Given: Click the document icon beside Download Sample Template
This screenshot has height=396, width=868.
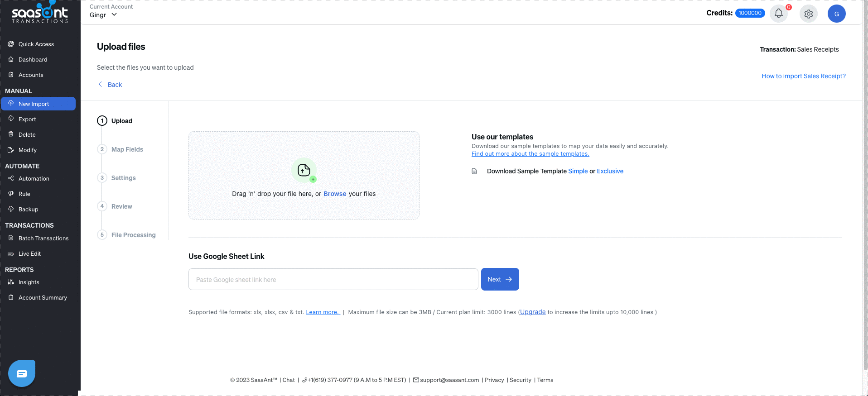Looking at the screenshot, I should click(x=474, y=171).
